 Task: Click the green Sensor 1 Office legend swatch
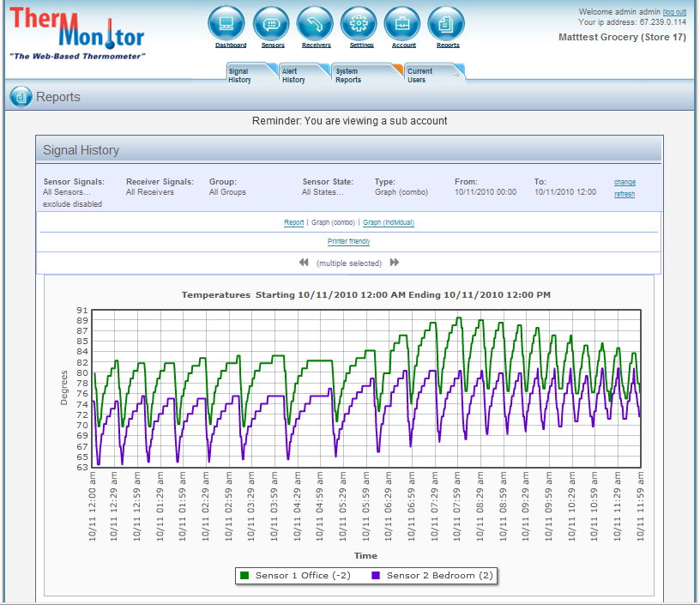coord(244,576)
